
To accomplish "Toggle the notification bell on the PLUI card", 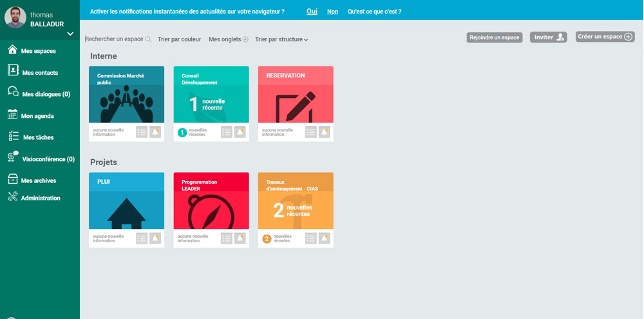I will pyautogui.click(x=155, y=238).
